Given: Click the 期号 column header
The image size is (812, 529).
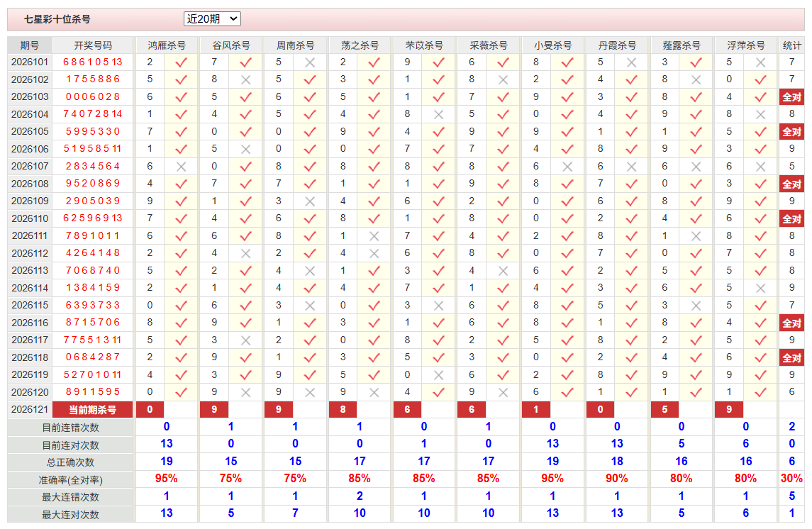Looking at the screenshot, I should (x=30, y=45).
